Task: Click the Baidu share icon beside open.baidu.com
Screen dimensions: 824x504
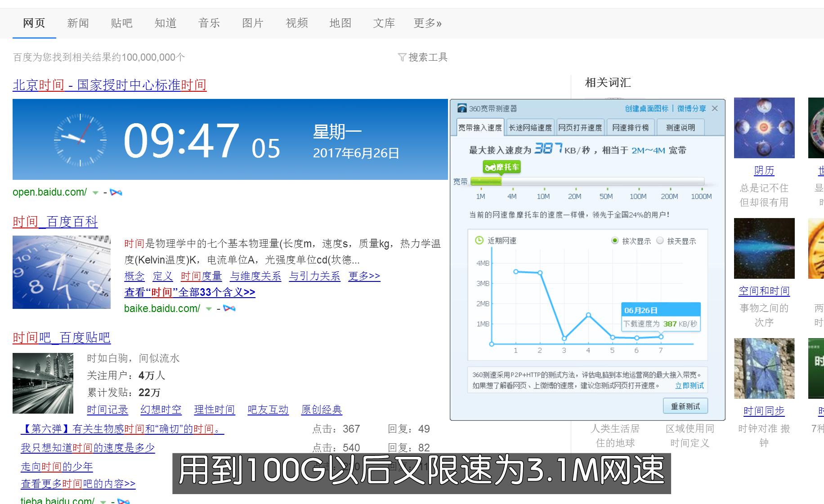Action: [116, 192]
